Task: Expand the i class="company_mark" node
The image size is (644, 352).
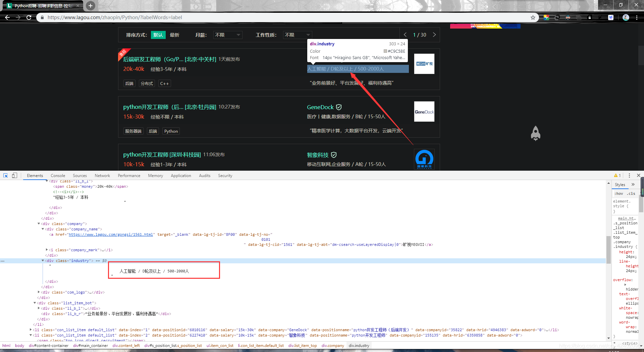Action: (x=47, y=250)
